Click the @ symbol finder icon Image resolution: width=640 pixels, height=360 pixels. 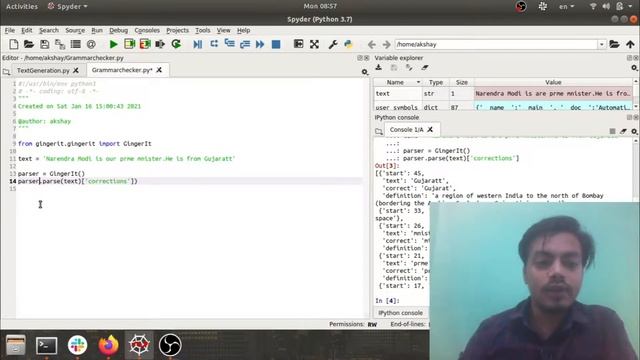coord(91,44)
